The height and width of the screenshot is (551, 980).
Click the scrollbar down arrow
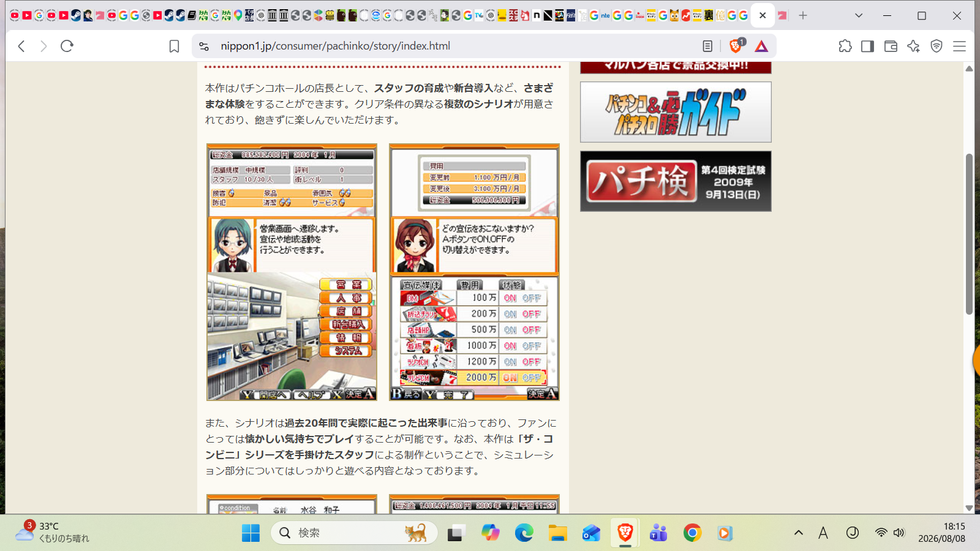[969, 508]
